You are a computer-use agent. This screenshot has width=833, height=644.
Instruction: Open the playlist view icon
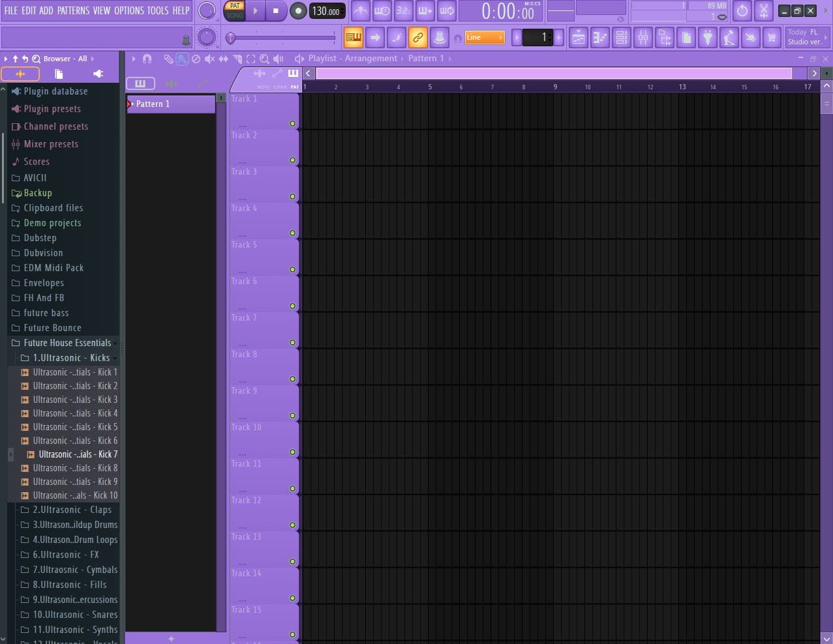579,38
